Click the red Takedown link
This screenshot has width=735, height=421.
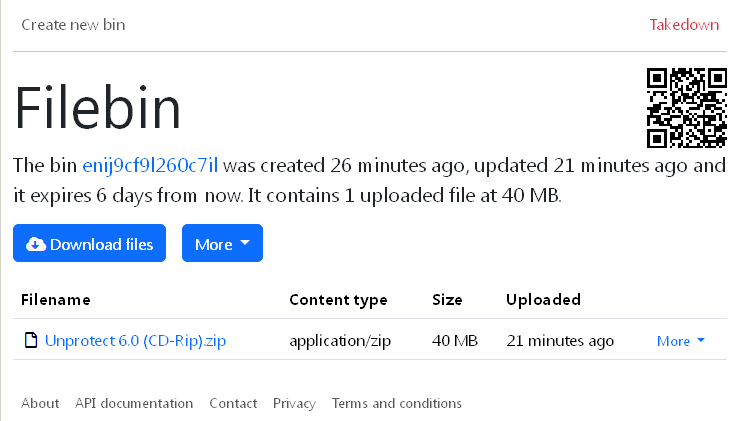point(684,25)
